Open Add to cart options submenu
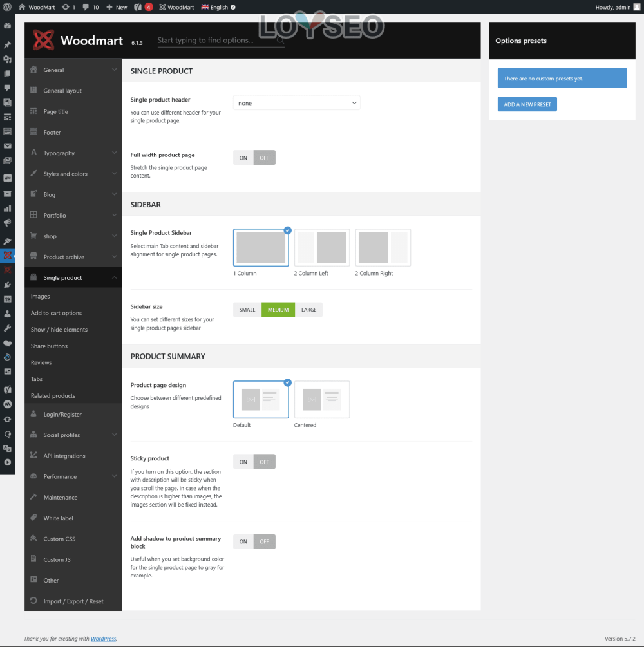This screenshot has width=644, height=647. 56,313
